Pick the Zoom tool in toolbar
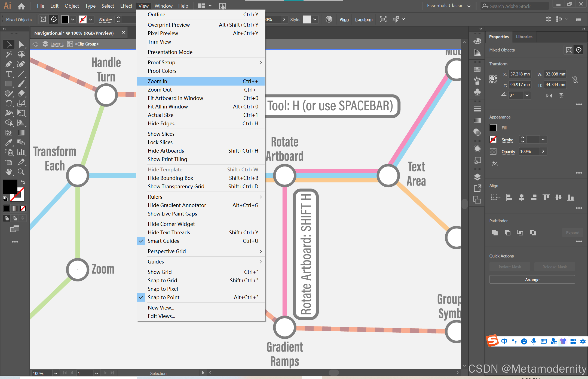Viewport: 588px width, 379px height. click(21, 172)
